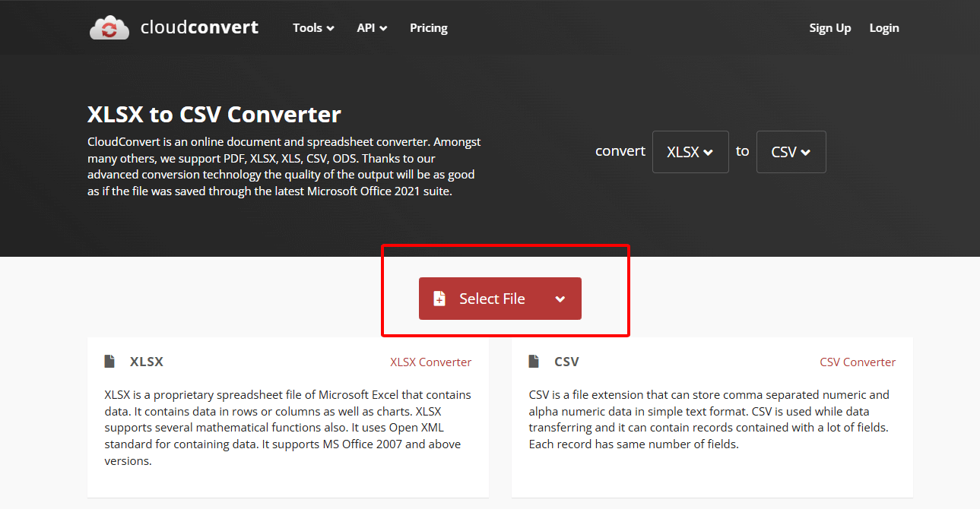Open the XLSX source format dropdown
The width and height of the screenshot is (980, 509).
pos(690,152)
